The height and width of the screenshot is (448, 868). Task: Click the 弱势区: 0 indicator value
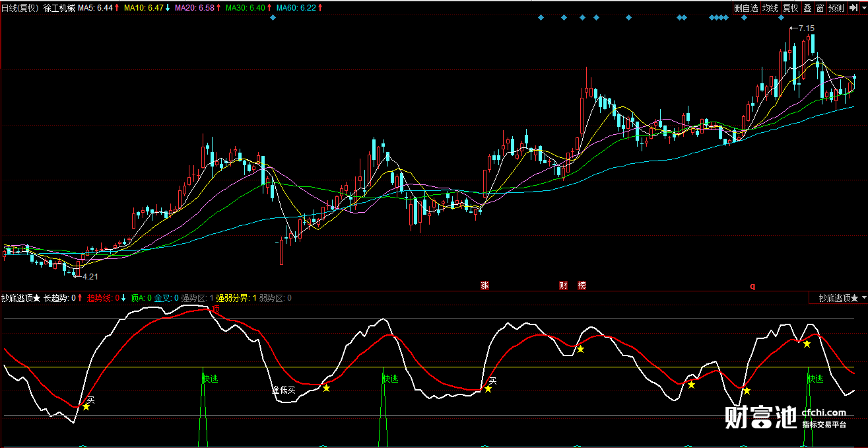[x=275, y=298]
